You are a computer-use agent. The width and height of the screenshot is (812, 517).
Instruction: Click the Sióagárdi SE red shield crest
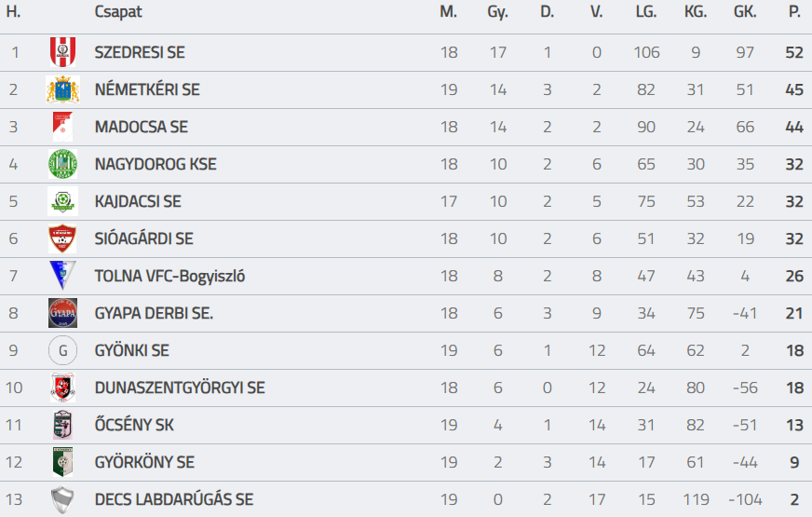click(62, 238)
